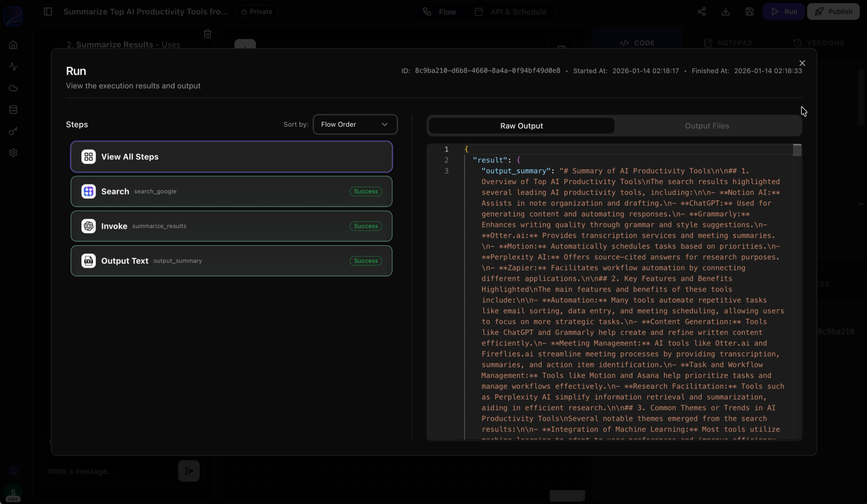Click the Private visibility badge
Image resolution: width=867 pixels, height=504 pixels.
click(x=257, y=12)
